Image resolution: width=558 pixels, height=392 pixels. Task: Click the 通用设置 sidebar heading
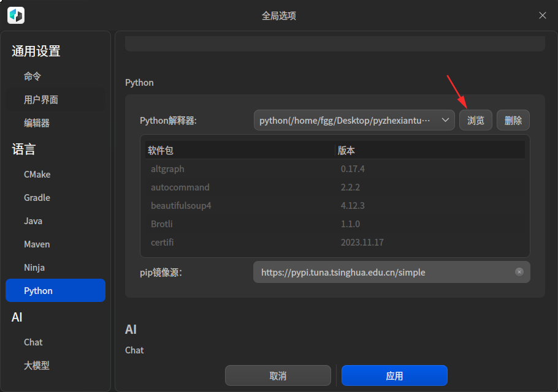36,51
